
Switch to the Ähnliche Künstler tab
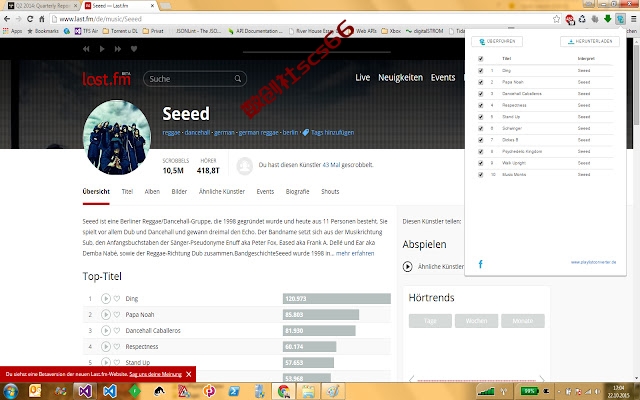222,191
